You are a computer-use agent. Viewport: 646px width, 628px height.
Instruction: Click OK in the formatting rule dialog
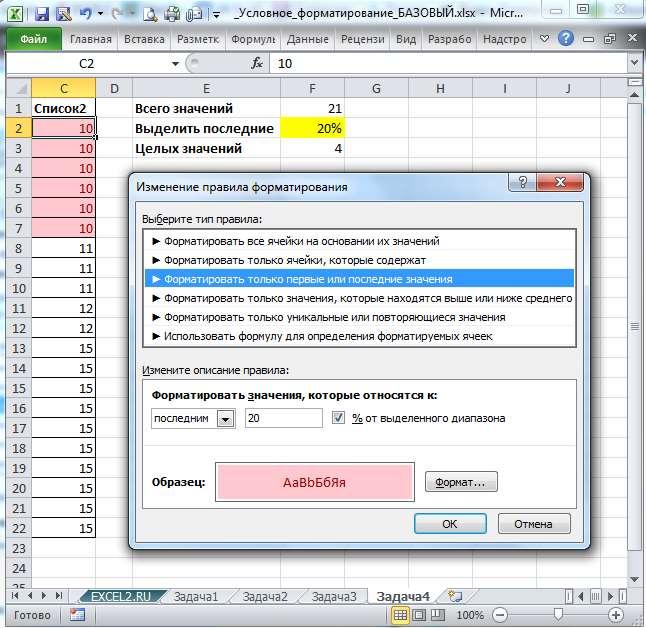(x=450, y=524)
